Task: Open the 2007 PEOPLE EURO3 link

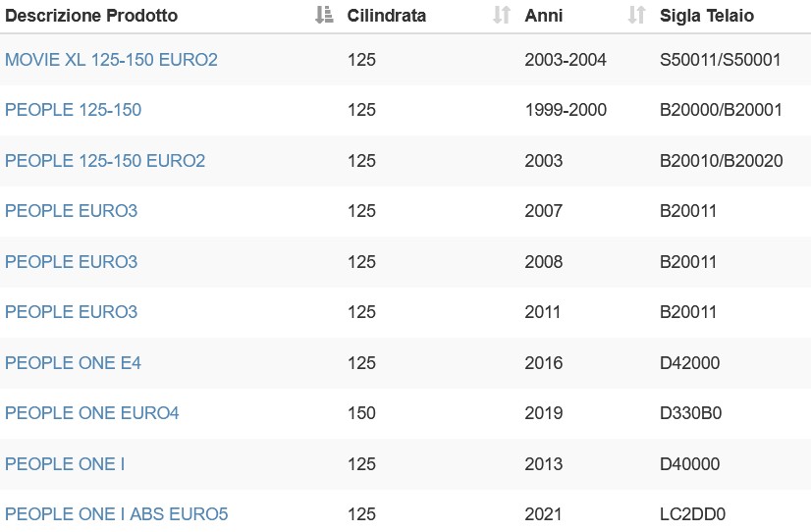Action: tap(72, 211)
